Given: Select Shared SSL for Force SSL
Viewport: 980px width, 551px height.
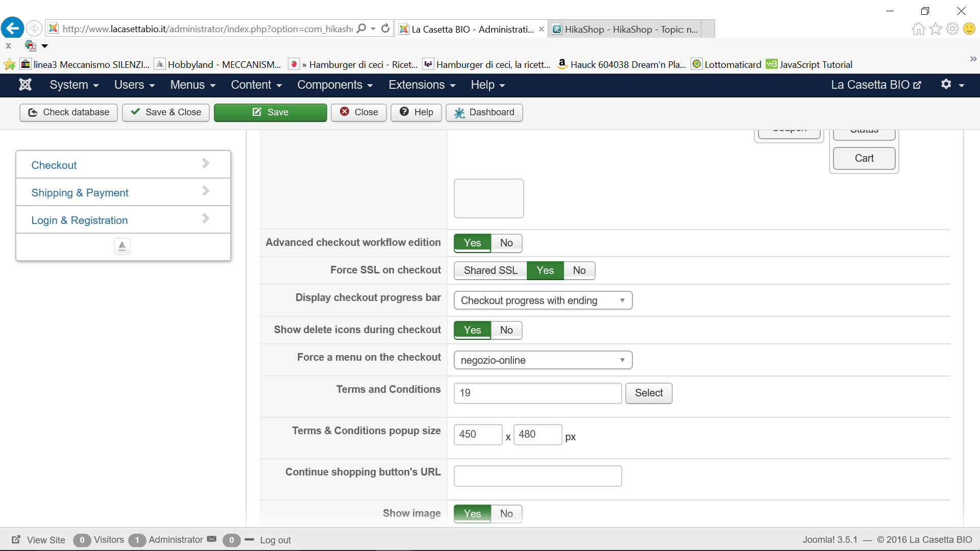Looking at the screenshot, I should (490, 270).
